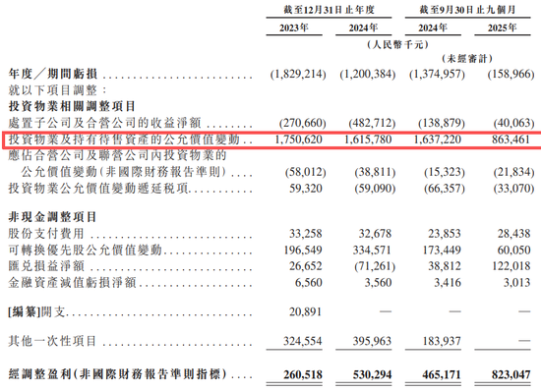Select the 經調整盈利 row label
Viewport: 541px width, 392px height.
pyautogui.click(x=118, y=374)
